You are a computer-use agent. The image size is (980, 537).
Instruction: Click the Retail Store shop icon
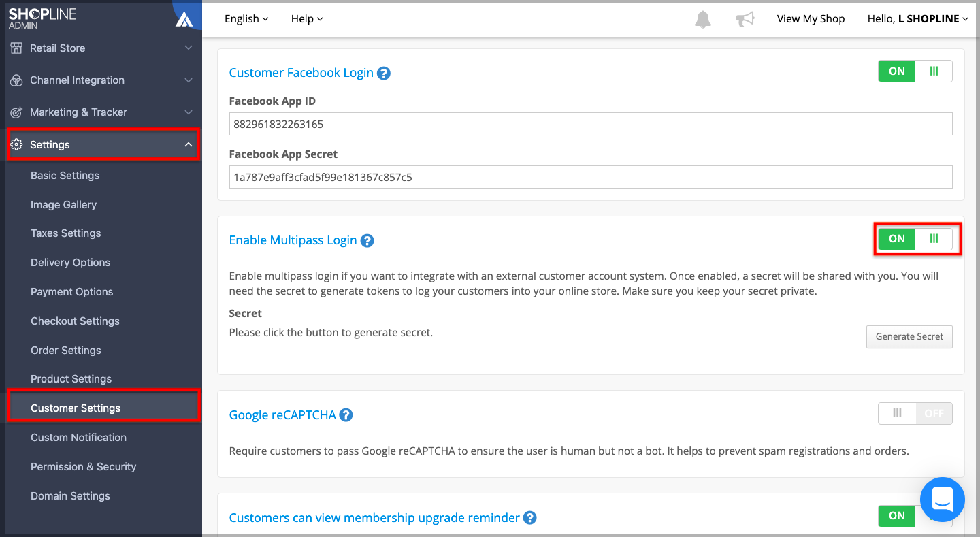(x=16, y=48)
